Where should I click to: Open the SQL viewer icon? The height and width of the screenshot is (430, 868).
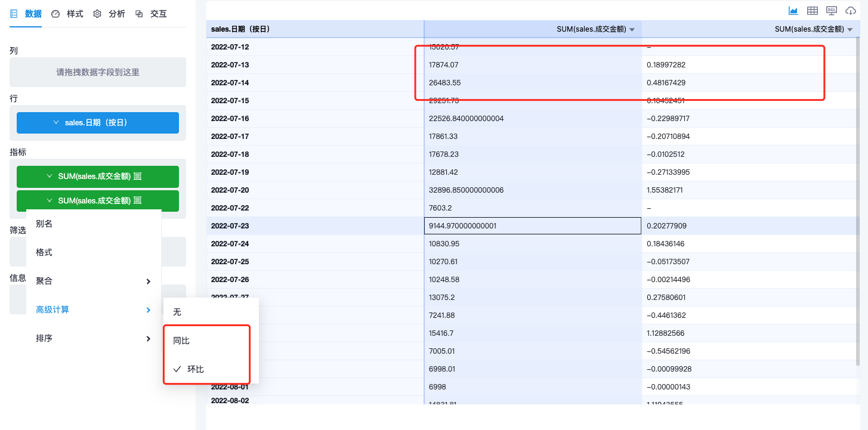point(832,11)
